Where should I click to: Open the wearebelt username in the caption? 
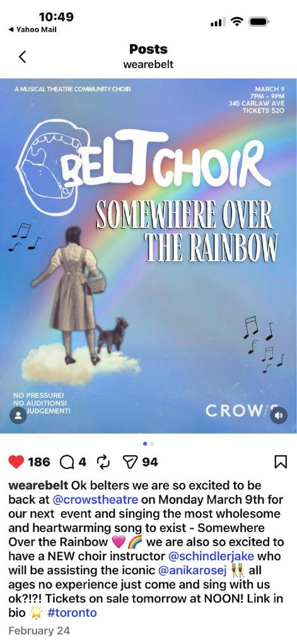point(38,485)
